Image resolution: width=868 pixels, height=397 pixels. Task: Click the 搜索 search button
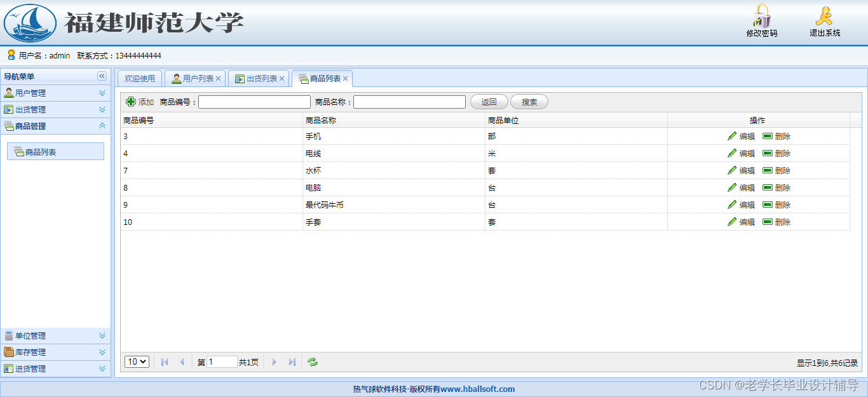pos(529,102)
